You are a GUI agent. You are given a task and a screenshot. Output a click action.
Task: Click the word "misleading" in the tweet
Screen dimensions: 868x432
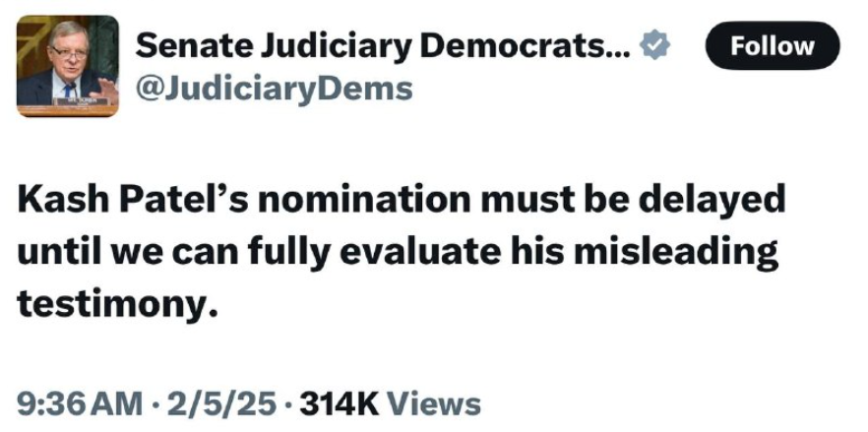676,253
